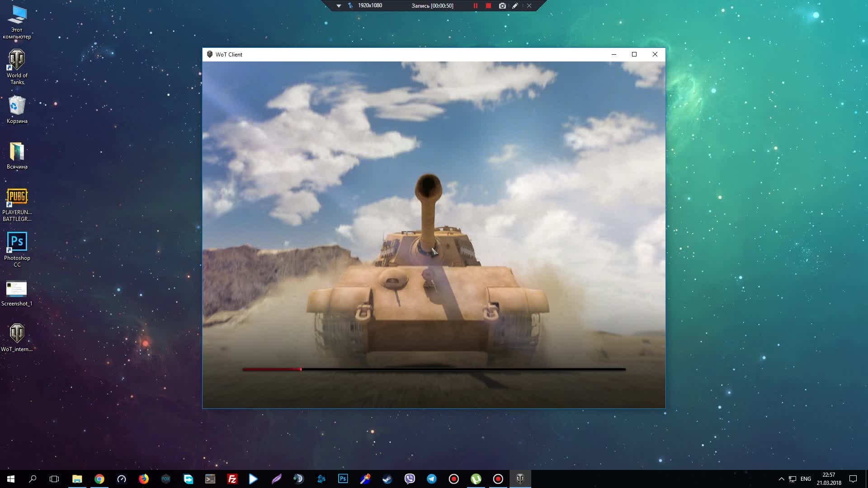Image resolution: width=868 pixels, height=488 pixels.
Task: Open the purple feather app in taskbar
Action: [x=277, y=479]
